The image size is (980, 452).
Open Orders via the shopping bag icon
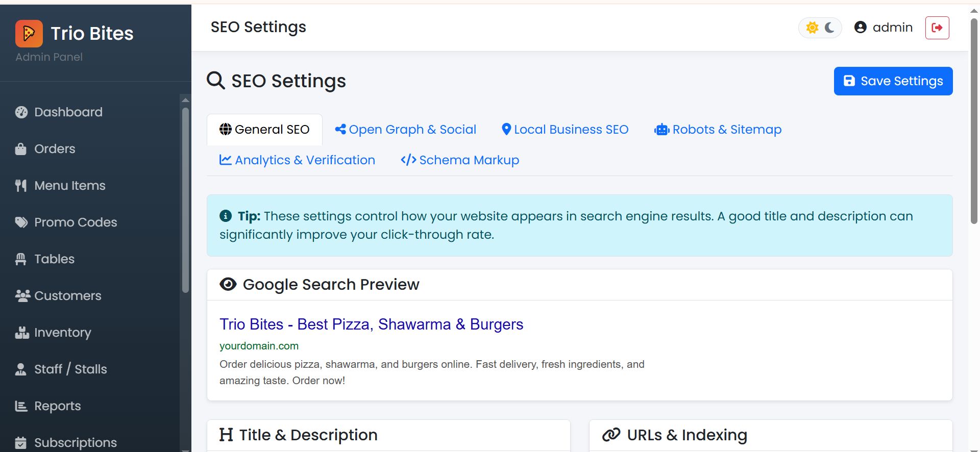(x=21, y=149)
